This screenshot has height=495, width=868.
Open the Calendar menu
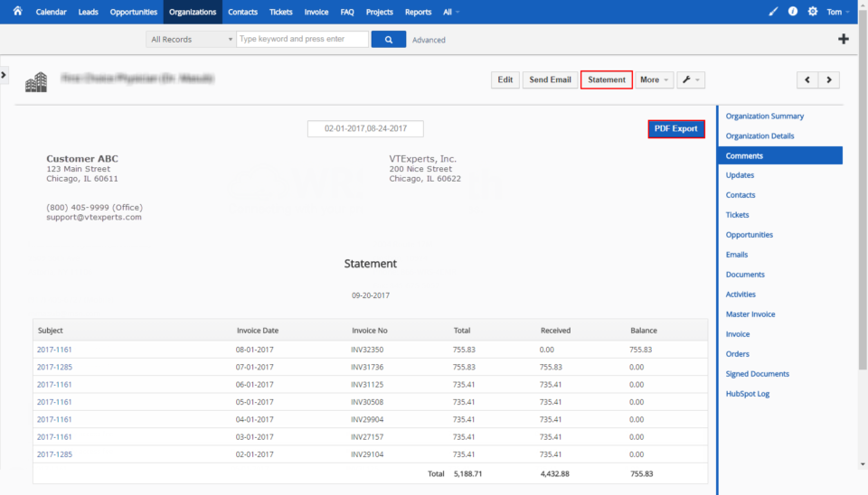click(51, 12)
